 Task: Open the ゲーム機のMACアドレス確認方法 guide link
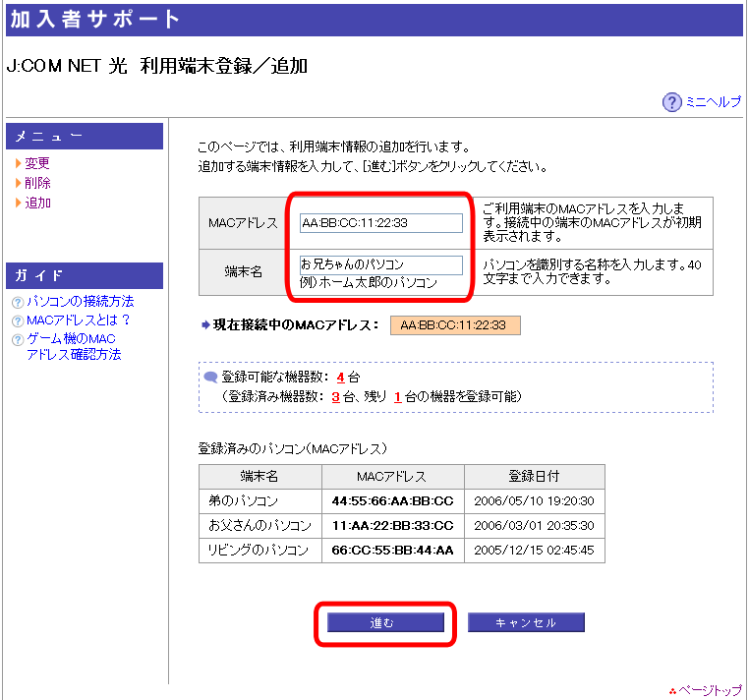(74, 346)
